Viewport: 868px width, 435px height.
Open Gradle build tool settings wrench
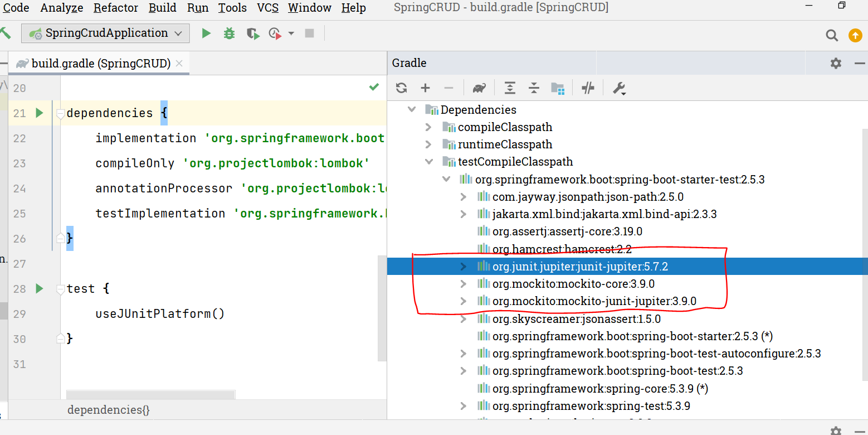(x=619, y=88)
